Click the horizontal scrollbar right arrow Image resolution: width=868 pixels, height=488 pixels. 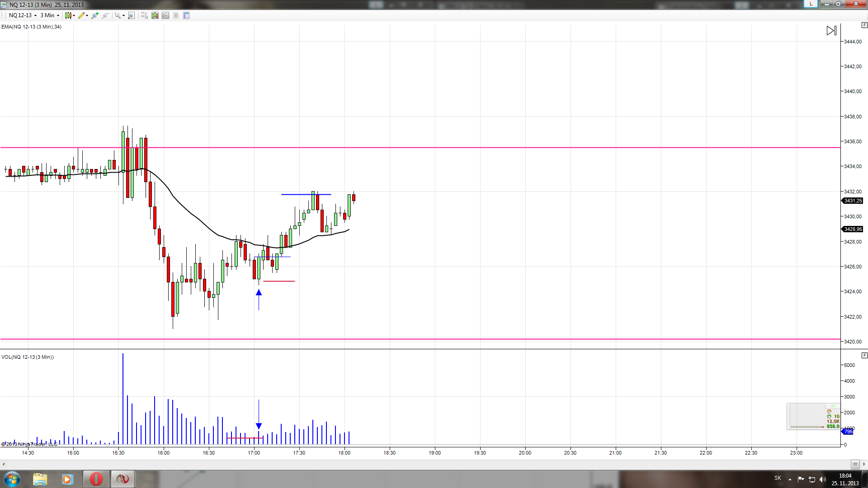(x=864, y=464)
